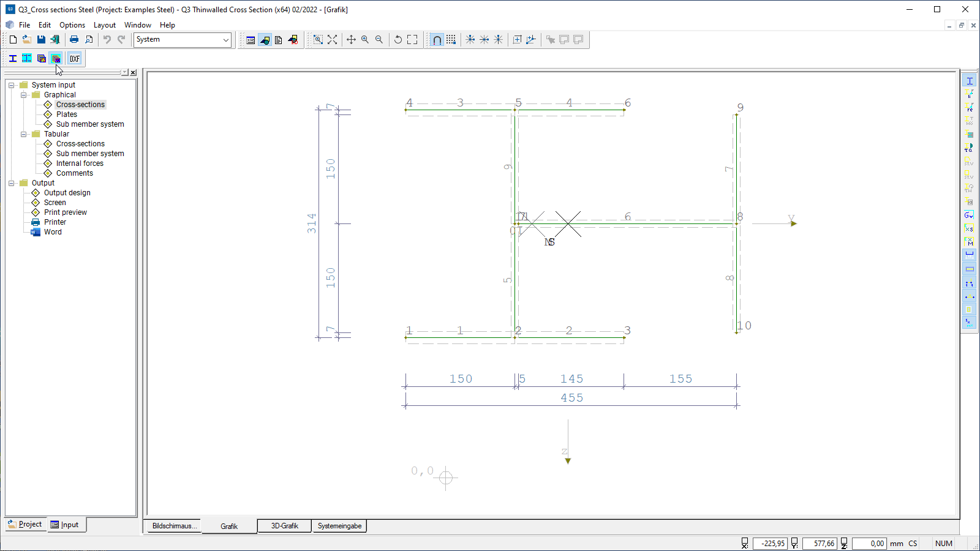Switch to the Bildschirmaus... tab
The image size is (980, 551).
click(x=175, y=526)
